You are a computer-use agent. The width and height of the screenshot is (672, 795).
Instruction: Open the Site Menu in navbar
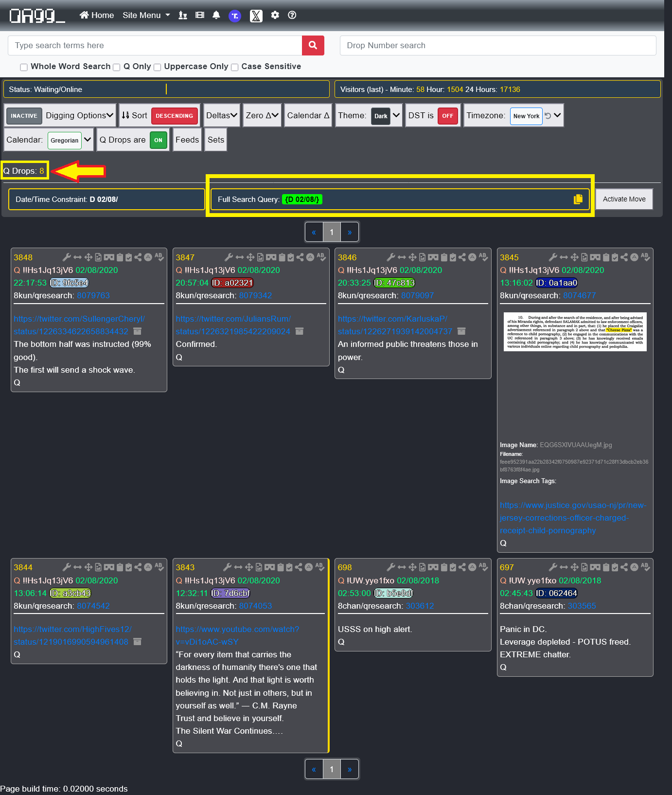coord(146,15)
